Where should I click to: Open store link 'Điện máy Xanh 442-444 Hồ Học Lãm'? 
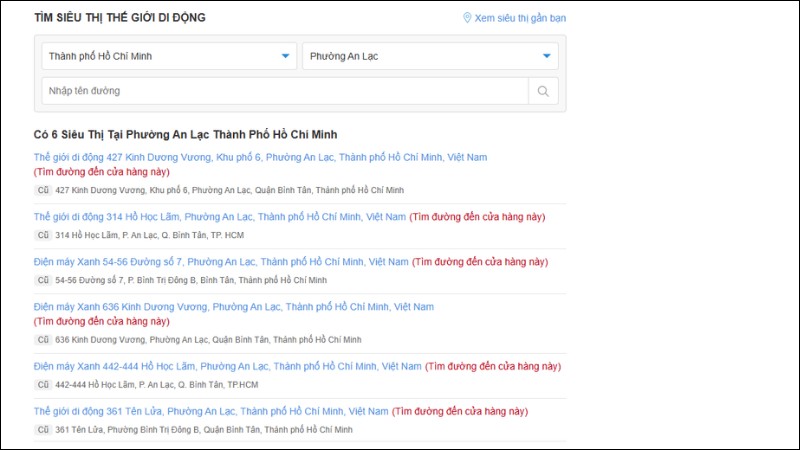point(228,366)
